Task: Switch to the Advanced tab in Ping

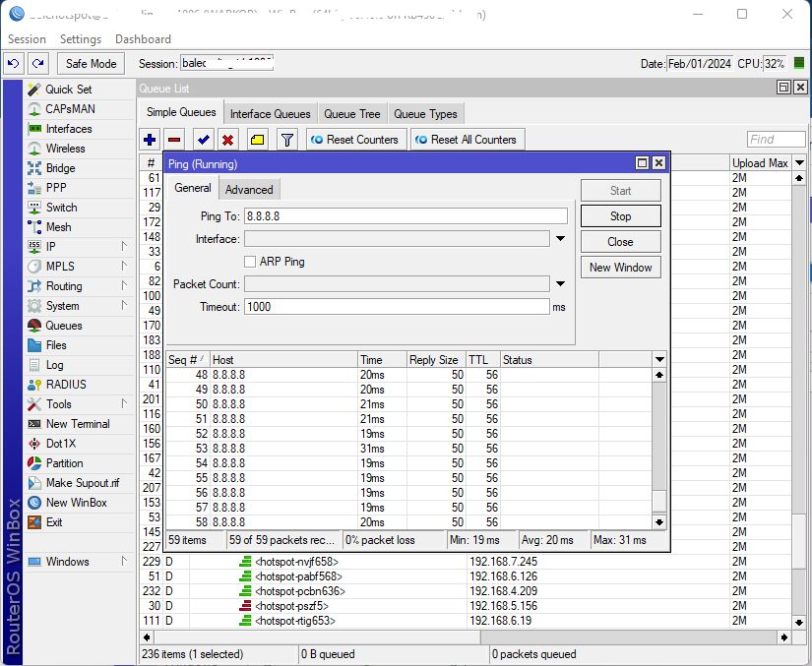Action: pos(249,190)
